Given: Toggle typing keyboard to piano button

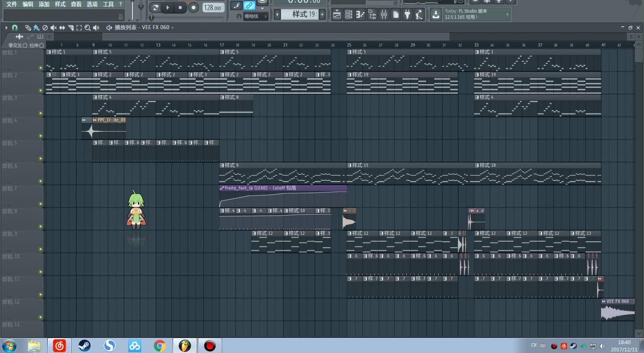Looking at the screenshot, I should tap(237, 5).
